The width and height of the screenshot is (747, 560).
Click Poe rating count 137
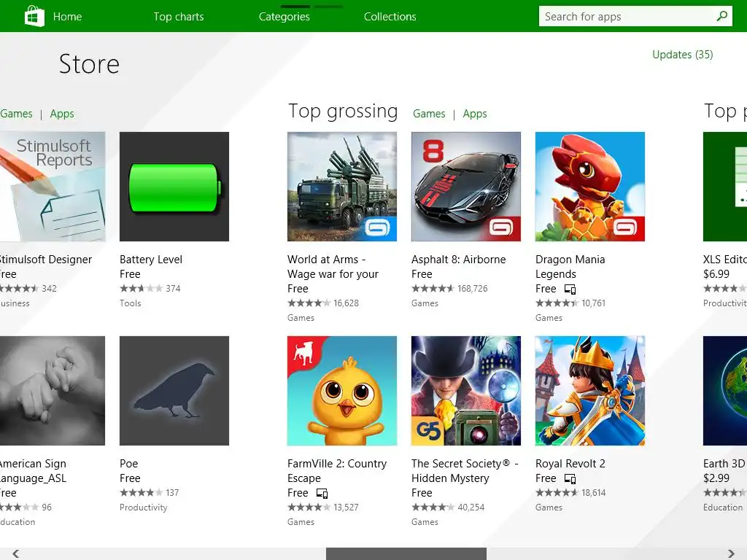click(x=172, y=493)
